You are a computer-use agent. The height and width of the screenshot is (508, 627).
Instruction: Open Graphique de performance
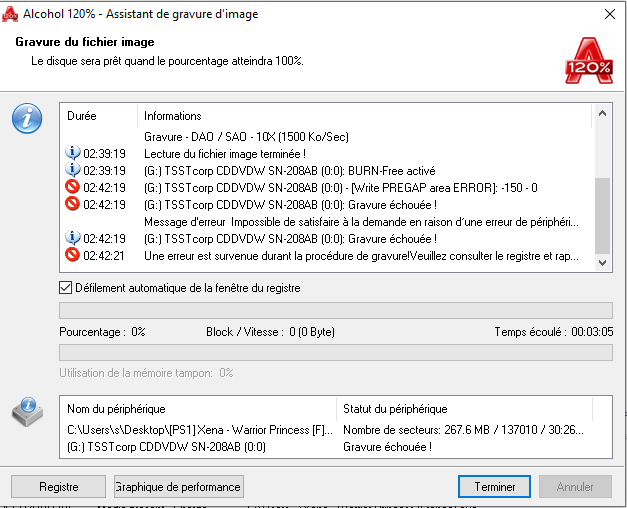tap(179, 486)
